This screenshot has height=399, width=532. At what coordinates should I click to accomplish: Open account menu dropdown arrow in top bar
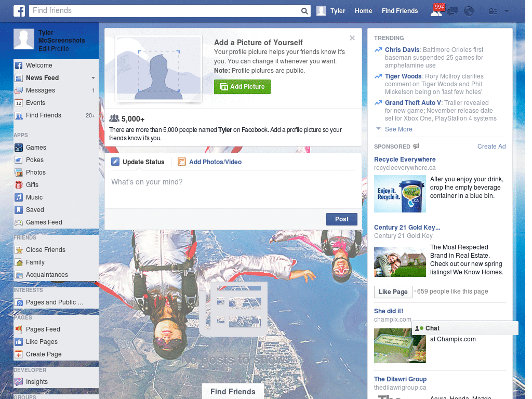point(507,11)
